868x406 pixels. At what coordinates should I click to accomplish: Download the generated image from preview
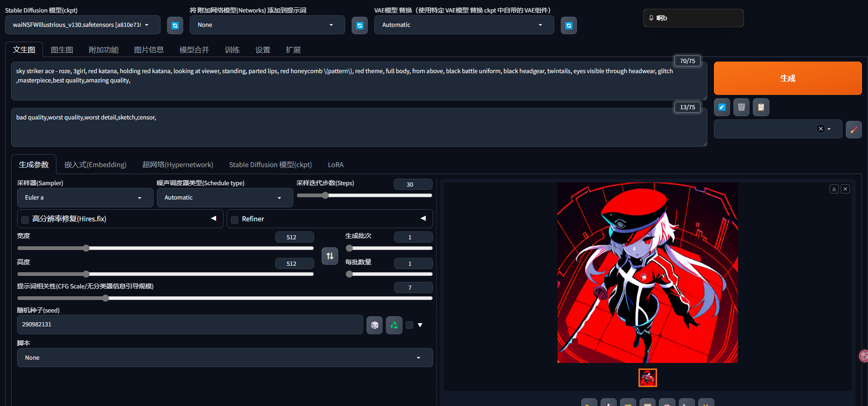tap(834, 189)
